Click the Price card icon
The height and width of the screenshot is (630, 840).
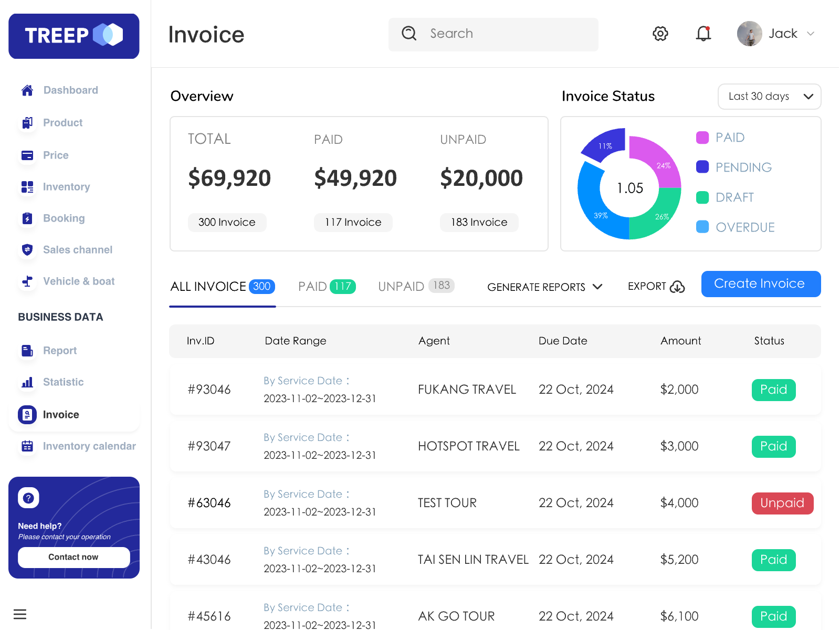[27, 155]
